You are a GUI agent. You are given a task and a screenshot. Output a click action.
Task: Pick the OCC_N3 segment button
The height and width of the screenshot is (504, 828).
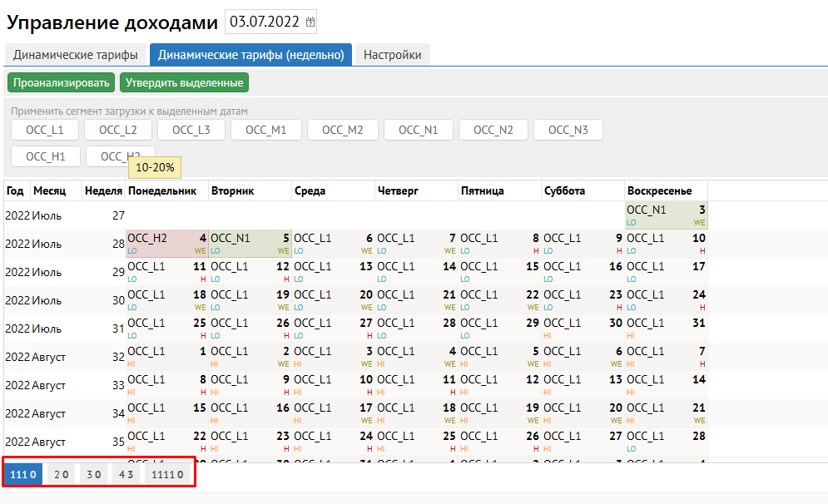pyautogui.click(x=568, y=130)
